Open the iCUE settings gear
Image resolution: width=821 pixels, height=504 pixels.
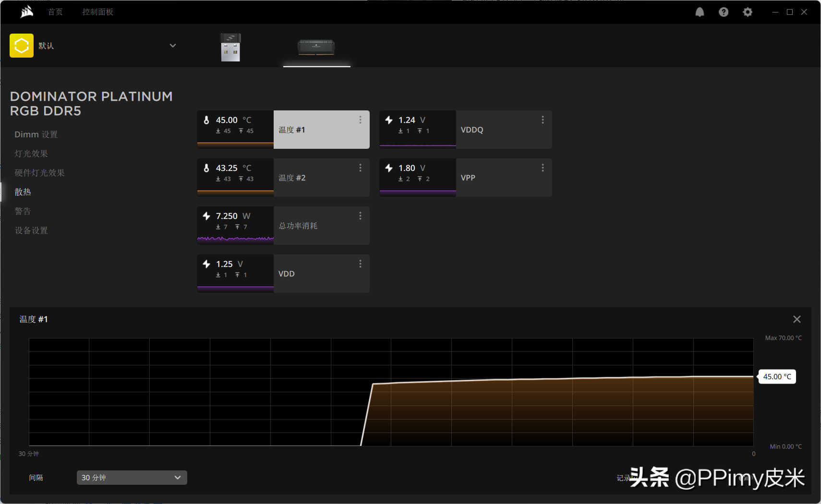[x=748, y=12]
